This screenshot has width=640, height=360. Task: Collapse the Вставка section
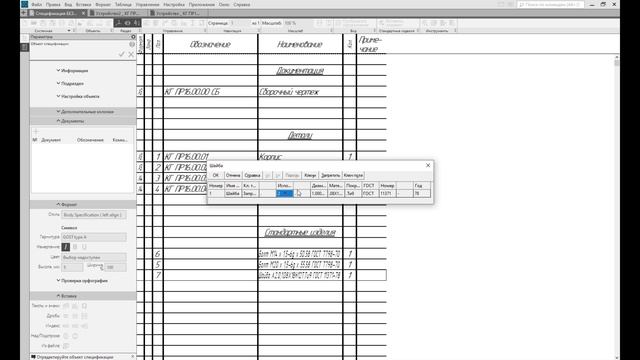pos(83,296)
